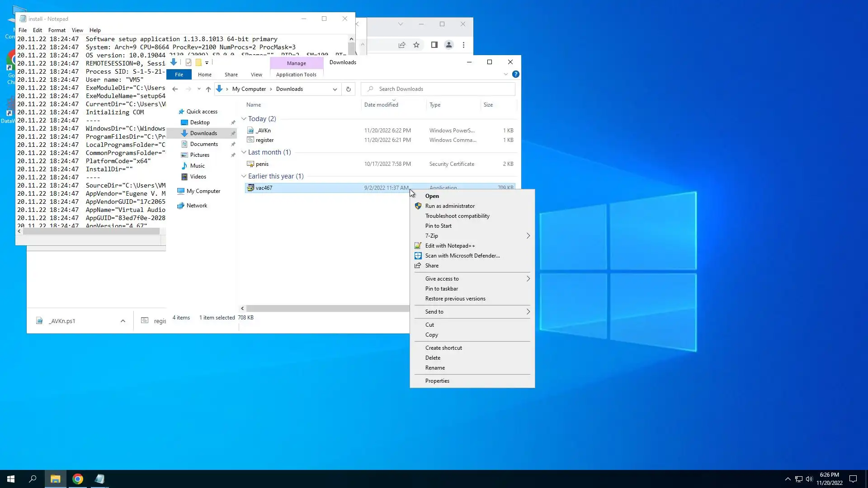Image resolution: width=868 pixels, height=488 pixels.
Task: Select the Documents quick access folder
Action: (x=204, y=144)
